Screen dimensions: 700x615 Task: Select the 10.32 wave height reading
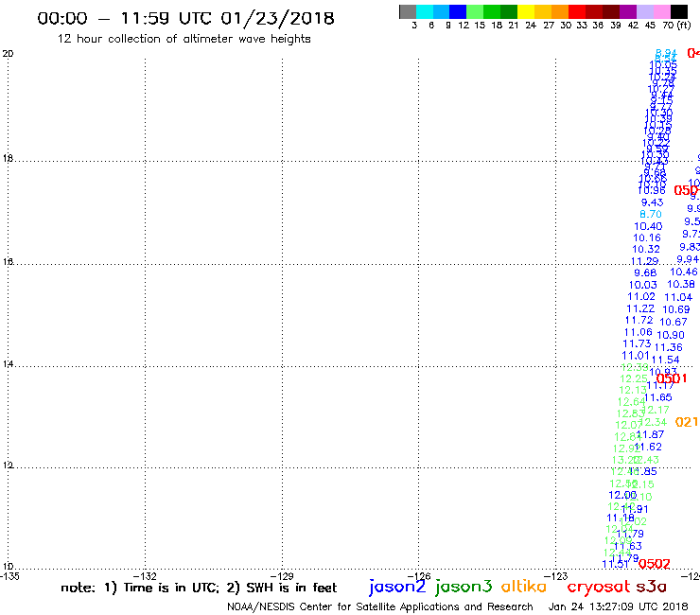pyautogui.click(x=645, y=249)
